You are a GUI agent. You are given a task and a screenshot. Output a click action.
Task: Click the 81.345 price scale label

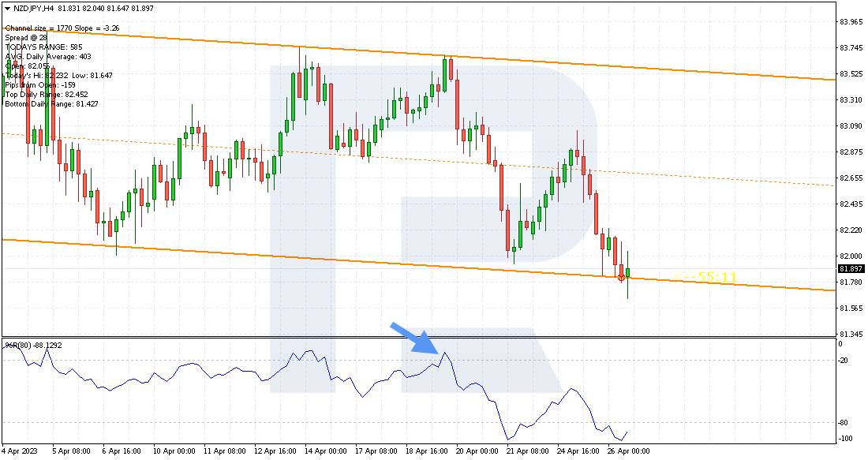point(851,335)
